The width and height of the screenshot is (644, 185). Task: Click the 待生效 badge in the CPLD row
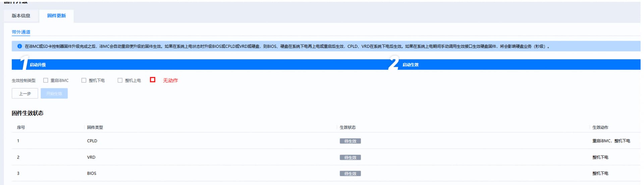click(350, 141)
